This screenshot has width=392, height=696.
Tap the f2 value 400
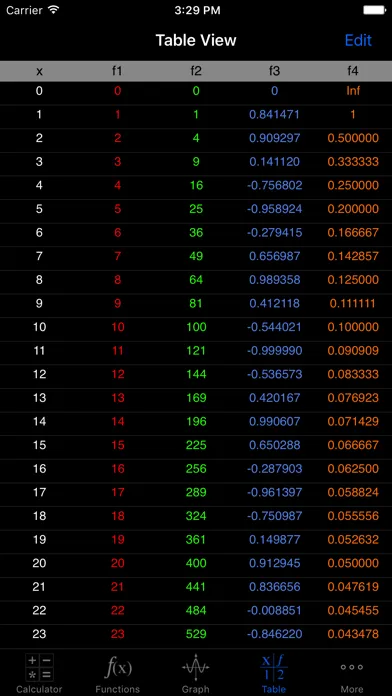196,563
